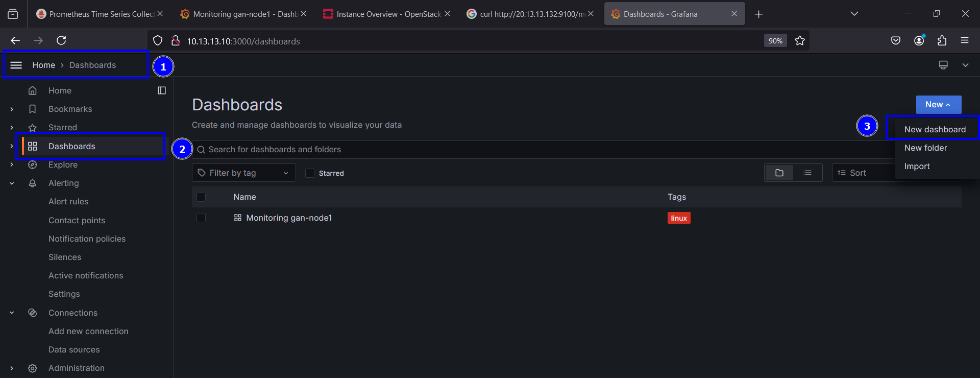
Task: Expand the Explore section chevron
Action: tap(12, 164)
